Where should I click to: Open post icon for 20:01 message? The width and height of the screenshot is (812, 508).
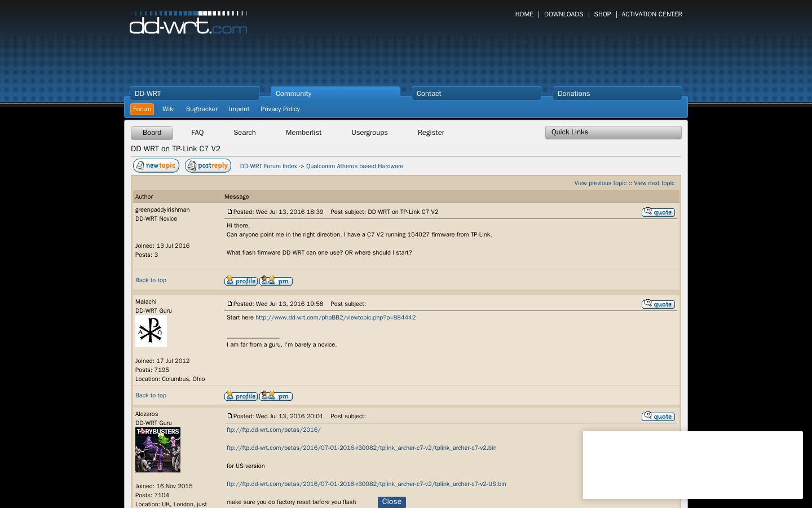pos(230,416)
